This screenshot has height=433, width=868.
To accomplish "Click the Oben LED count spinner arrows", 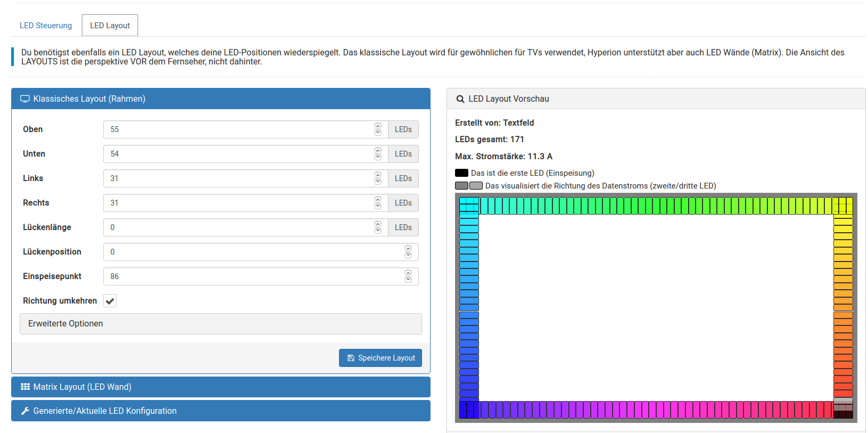I will [378, 129].
